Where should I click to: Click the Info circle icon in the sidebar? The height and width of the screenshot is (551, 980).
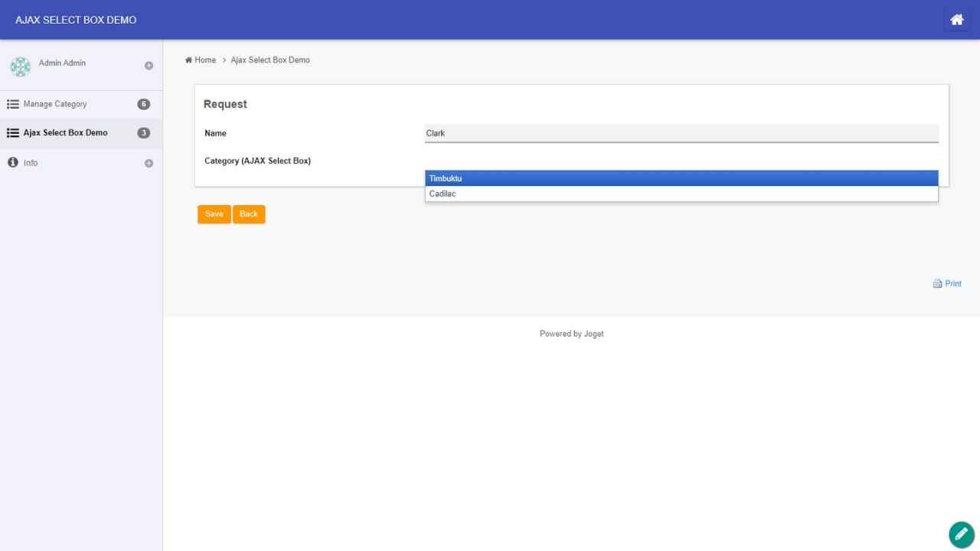(x=13, y=162)
